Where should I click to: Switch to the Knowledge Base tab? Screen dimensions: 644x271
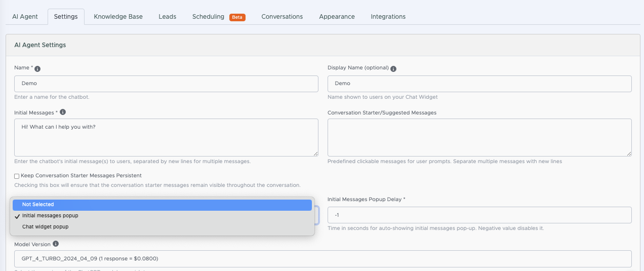pos(118,17)
